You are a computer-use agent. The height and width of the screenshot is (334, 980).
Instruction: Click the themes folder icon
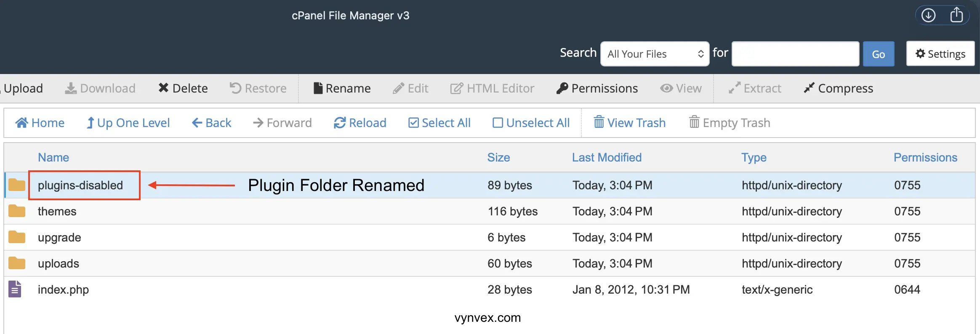click(x=17, y=211)
